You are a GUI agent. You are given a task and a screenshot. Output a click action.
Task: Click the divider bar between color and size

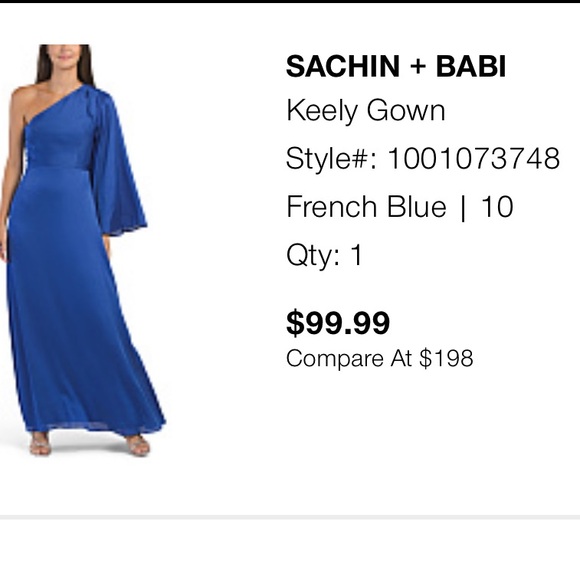pos(463,207)
